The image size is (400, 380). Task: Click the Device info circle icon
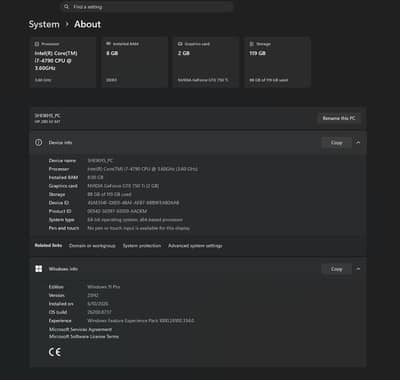click(x=39, y=143)
